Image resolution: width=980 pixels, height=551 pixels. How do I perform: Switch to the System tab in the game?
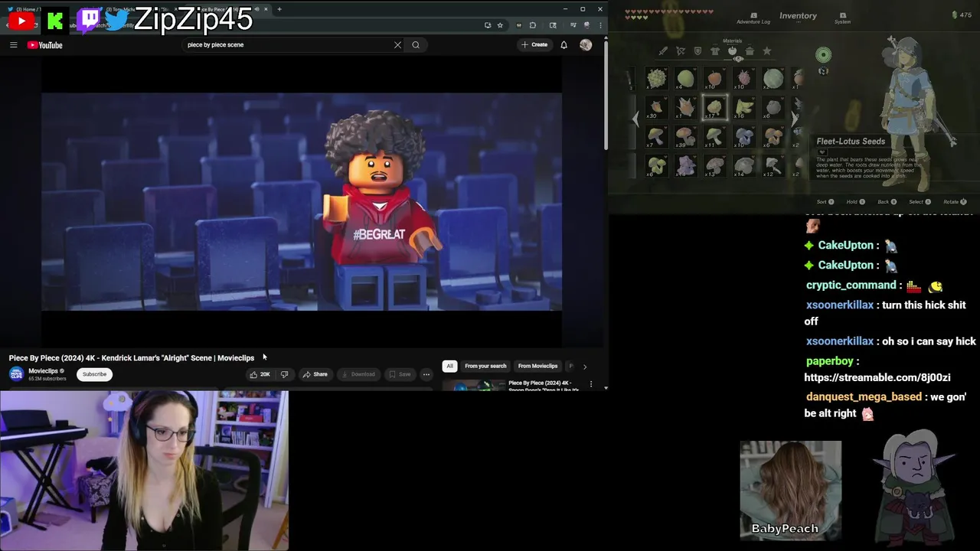coord(842,18)
